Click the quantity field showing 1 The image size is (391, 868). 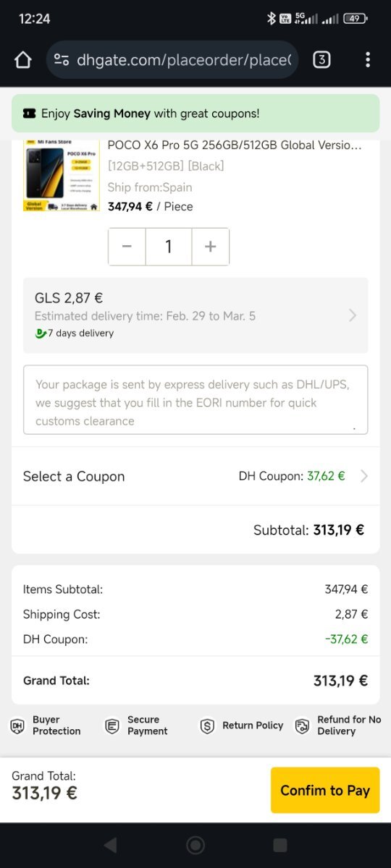[169, 247]
